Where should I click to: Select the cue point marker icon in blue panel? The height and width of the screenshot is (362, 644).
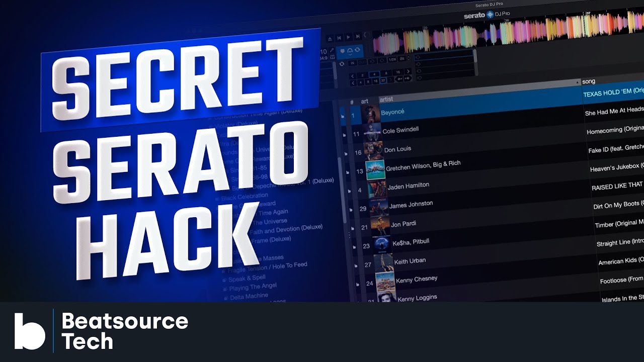tap(343, 51)
